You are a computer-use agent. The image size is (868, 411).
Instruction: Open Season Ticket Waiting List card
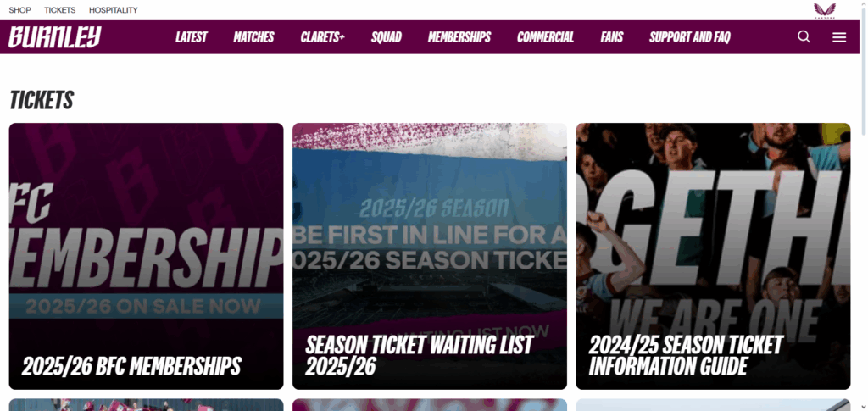click(430, 256)
